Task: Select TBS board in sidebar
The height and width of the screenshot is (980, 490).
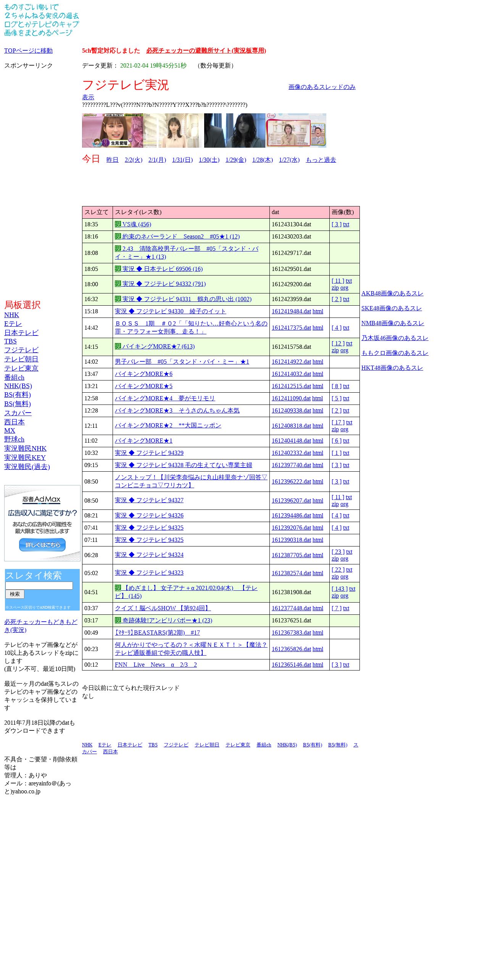Action: (x=10, y=342)
